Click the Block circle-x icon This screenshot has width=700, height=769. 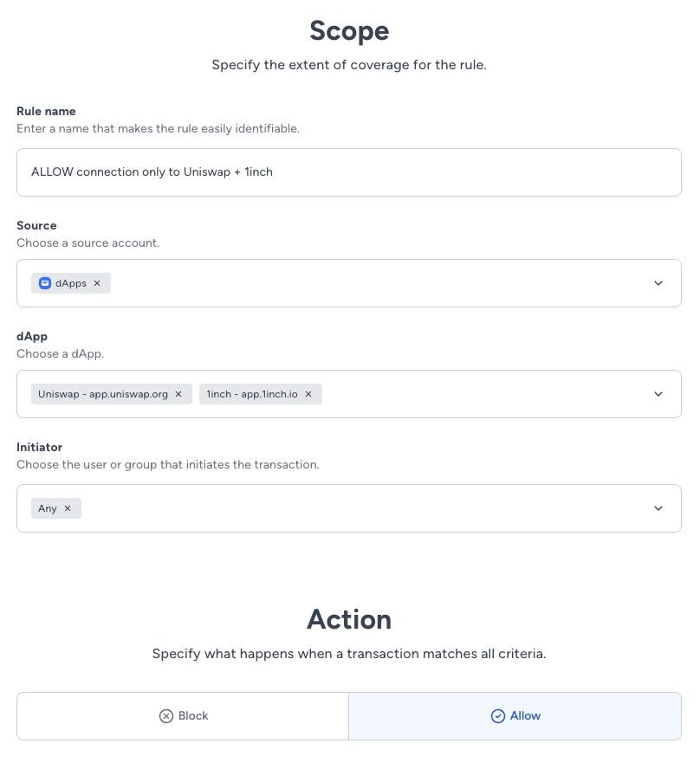(166, 716)
